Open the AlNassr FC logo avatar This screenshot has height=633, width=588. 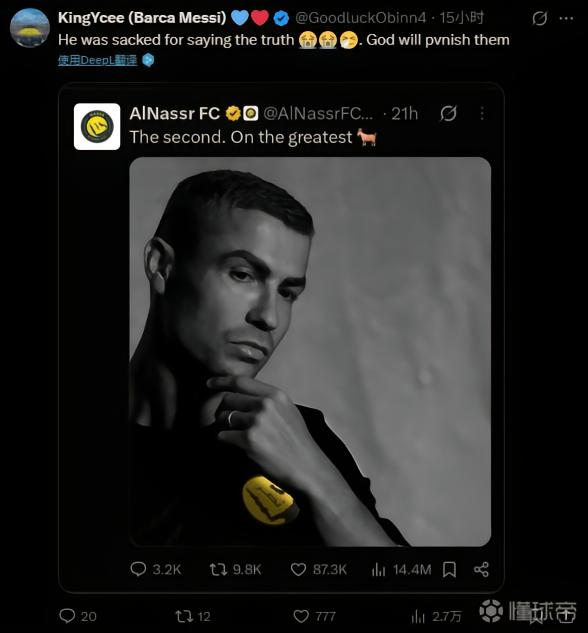(x=97, y=126)
